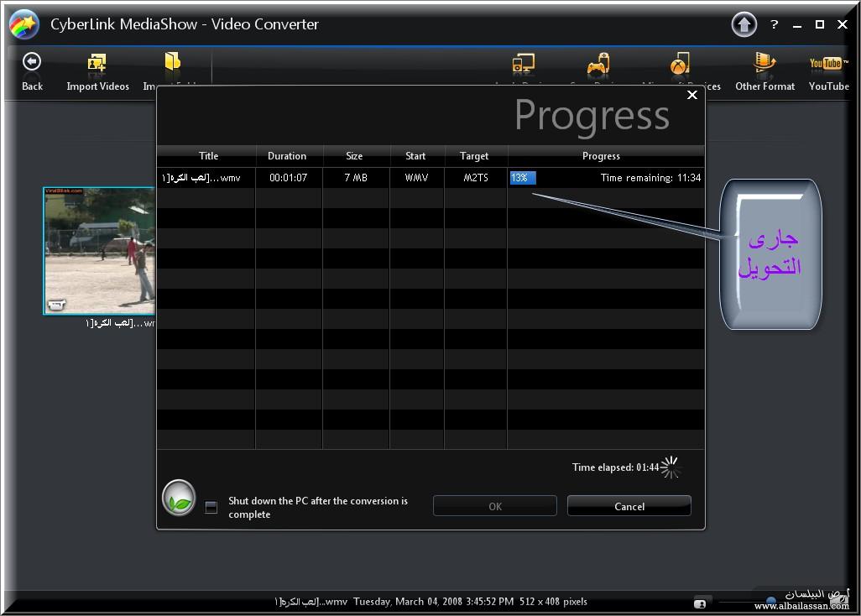
Task: Close the Progress dialog with X
Action: click(x=691, y=95)
